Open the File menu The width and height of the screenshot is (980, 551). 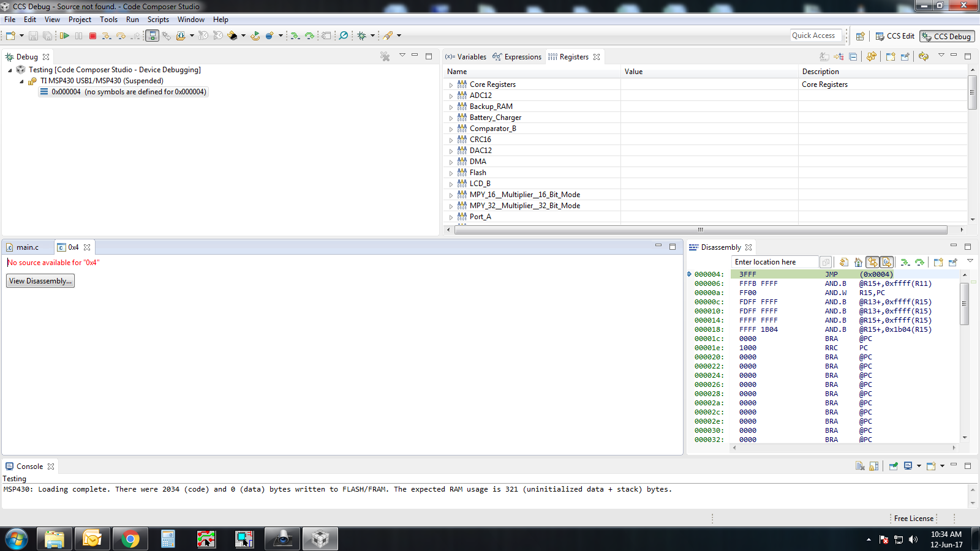point(10,20)
